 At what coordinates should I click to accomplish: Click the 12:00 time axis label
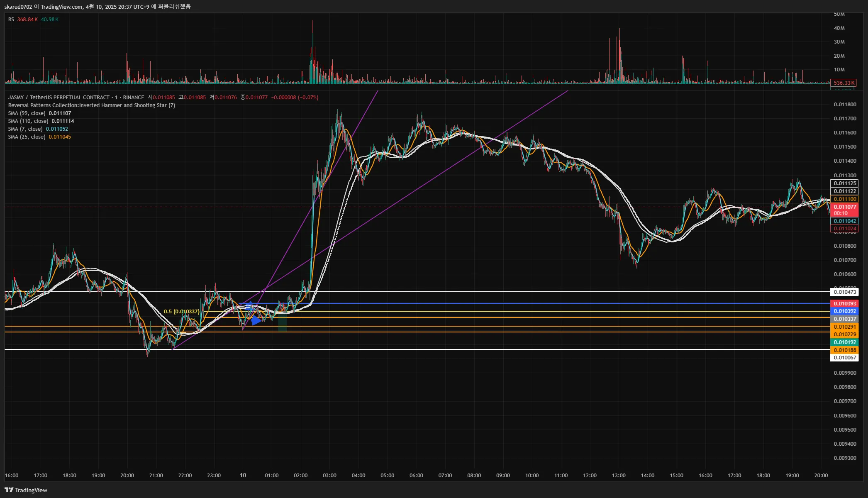tap(590, 475)
